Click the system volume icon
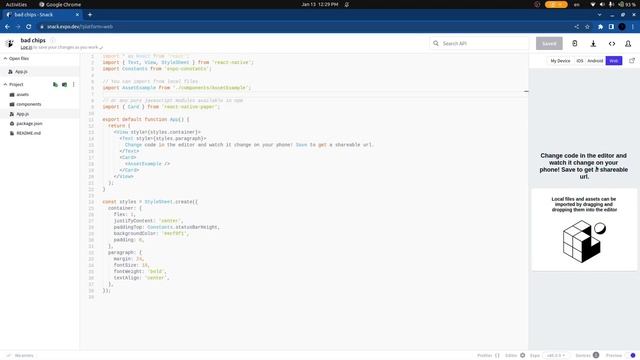640x360 pixels. point(602,4)
